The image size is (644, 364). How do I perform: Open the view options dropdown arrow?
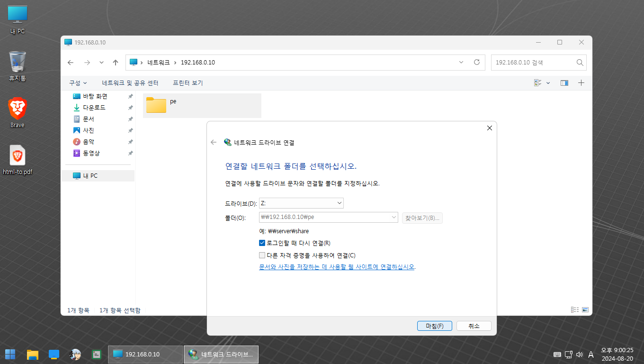point(548,83)
